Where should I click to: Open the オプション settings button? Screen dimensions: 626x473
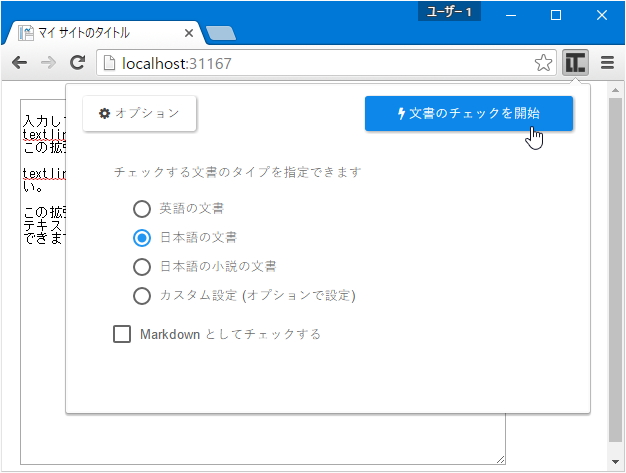click(139, 113)
